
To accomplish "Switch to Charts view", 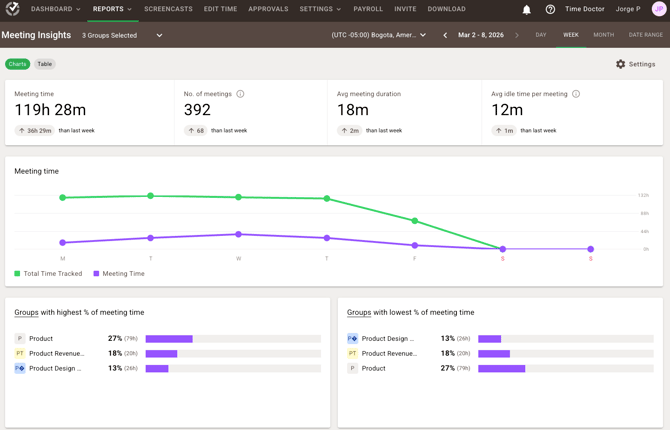I will 17,64.
